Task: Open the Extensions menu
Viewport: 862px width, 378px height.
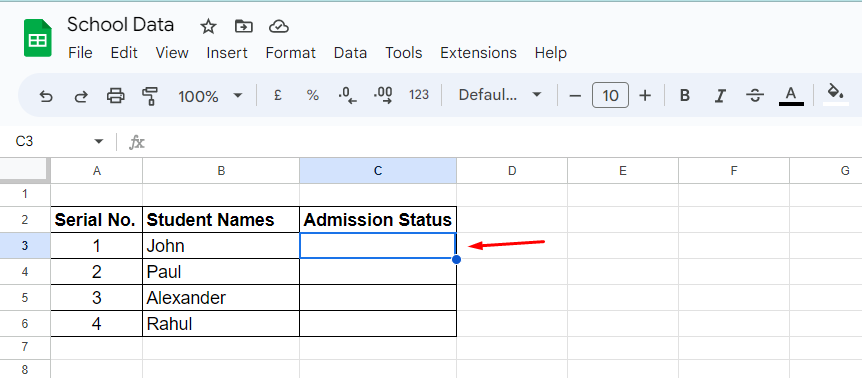Action: 478,53
